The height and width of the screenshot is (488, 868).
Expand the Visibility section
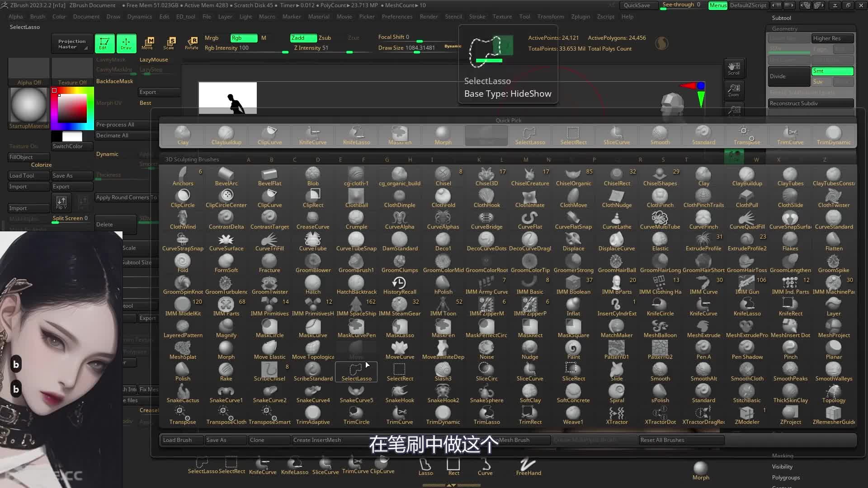coord(782,466)
